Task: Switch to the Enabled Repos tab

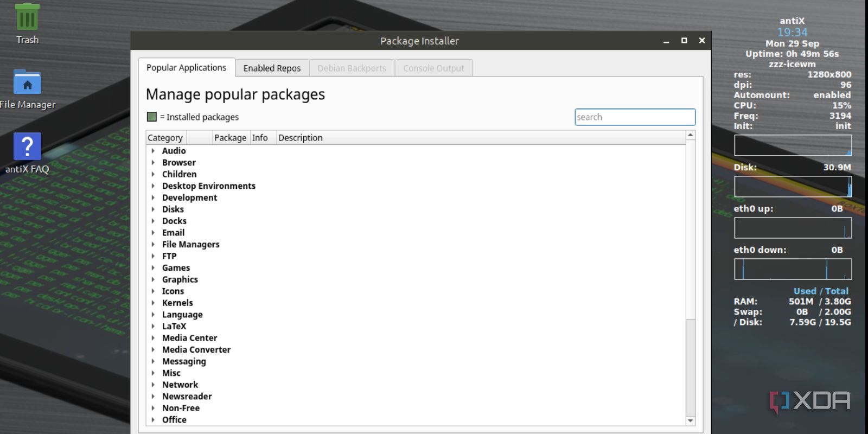Action: [x=272, y=68]
